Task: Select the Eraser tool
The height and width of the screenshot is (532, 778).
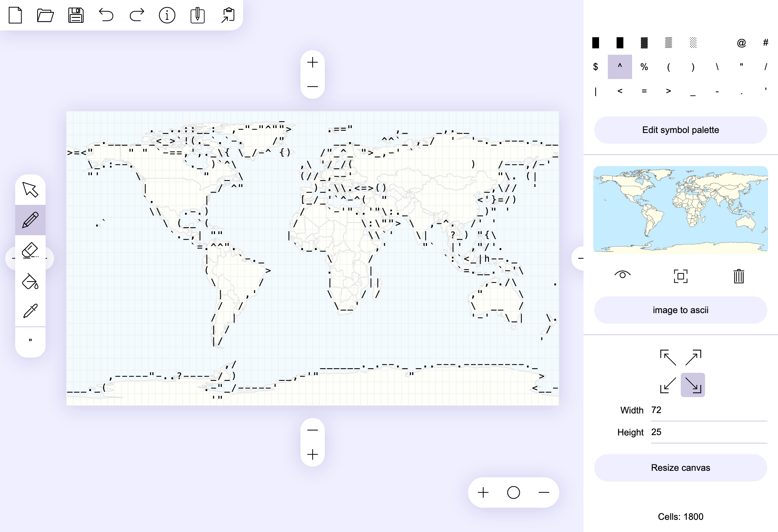Action: coord(30,250)
